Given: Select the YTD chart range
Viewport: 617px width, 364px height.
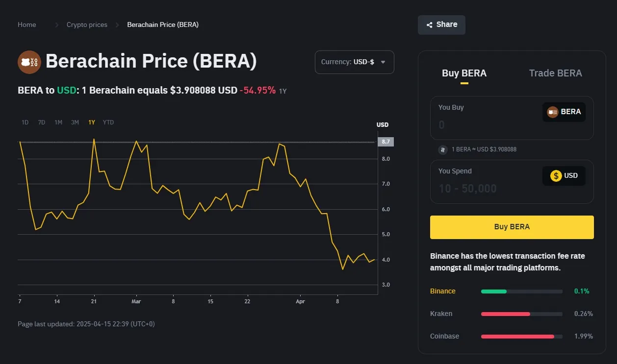Looking at the screenshot, I should pos(108,122).
